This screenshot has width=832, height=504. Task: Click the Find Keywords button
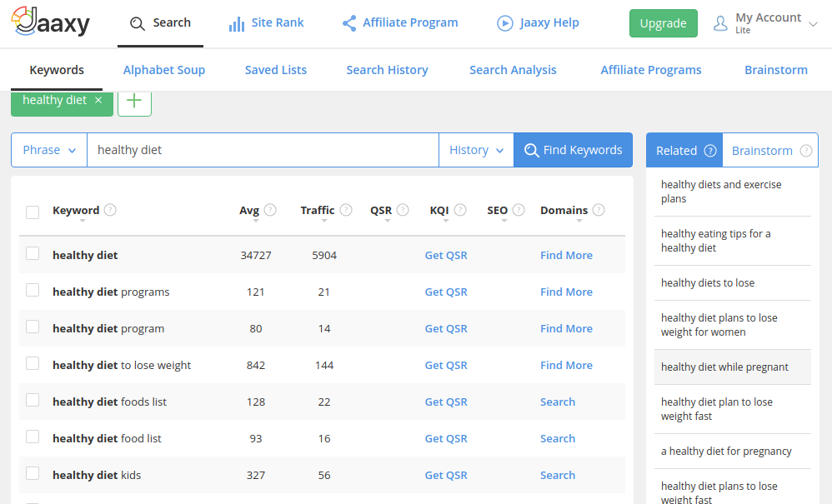coord(573,150)
